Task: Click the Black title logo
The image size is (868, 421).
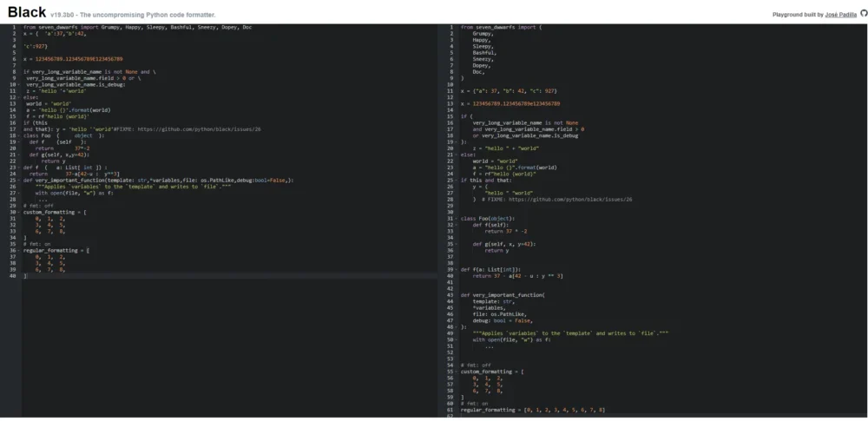Action: coord(27,12)
